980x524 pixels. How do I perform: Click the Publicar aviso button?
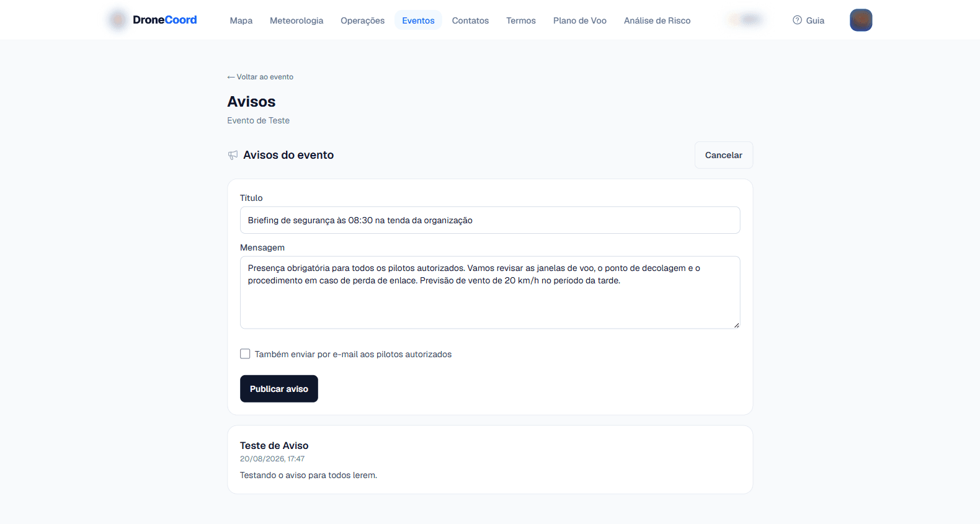[279, 389]
